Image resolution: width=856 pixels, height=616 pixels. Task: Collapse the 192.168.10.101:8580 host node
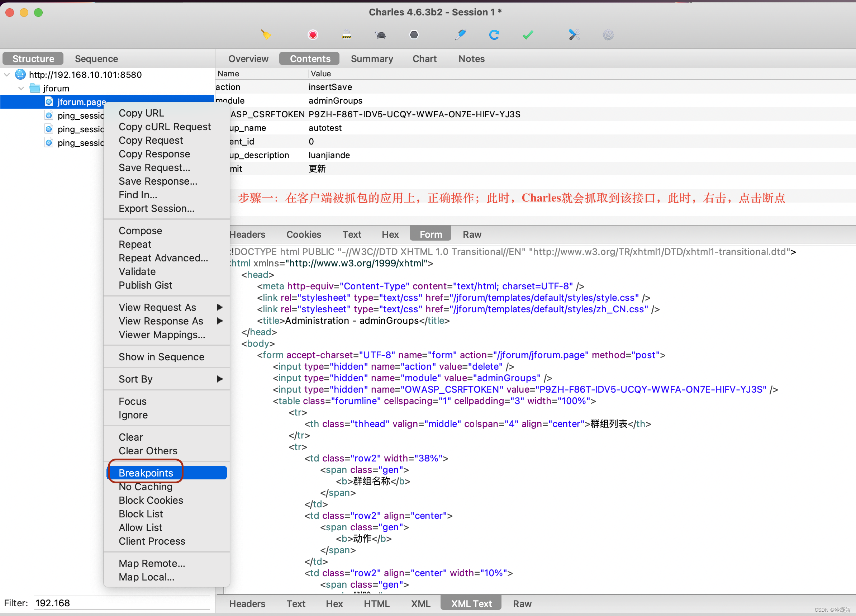(x=7, y=74)
